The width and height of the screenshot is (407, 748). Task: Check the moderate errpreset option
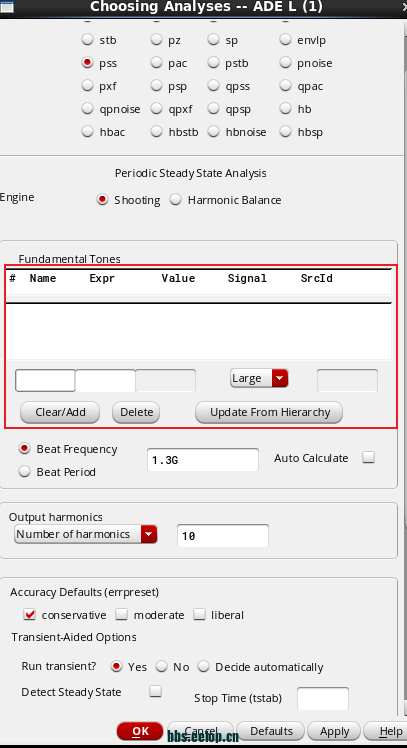click(122, 614)
